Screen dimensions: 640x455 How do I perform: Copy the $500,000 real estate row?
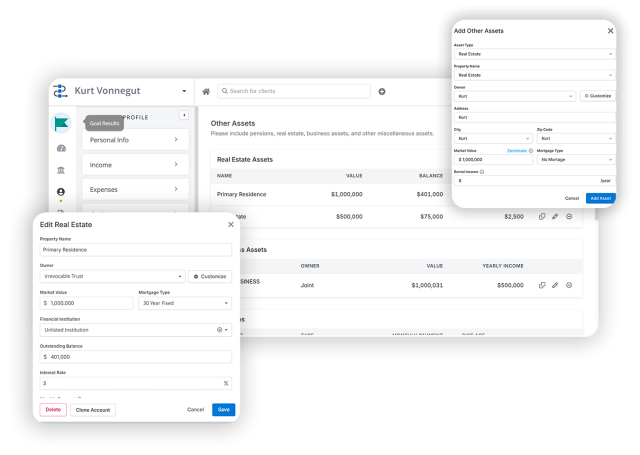point(542,216)
